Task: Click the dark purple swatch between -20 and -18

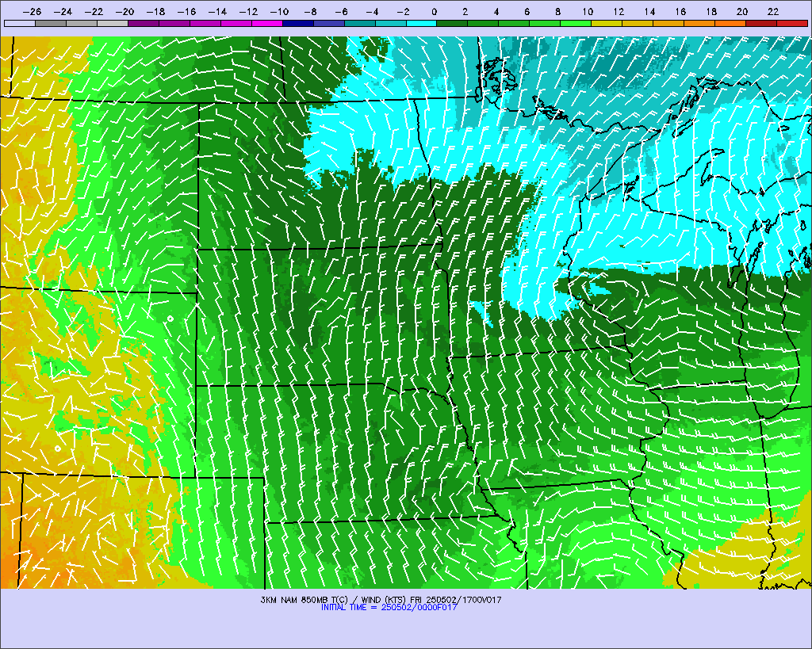Action: click(x=144, y=23)
